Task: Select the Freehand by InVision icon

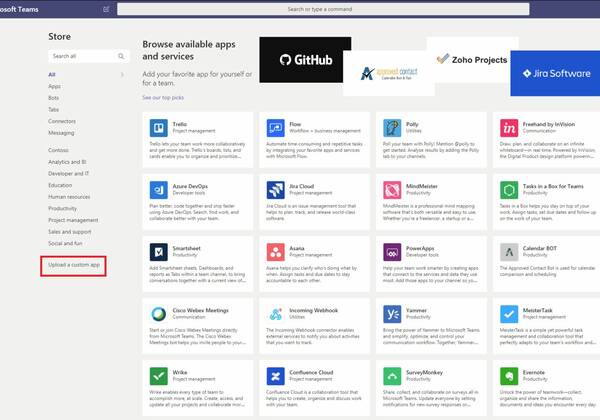Action: pyautogui.click(x=509, y=128)
